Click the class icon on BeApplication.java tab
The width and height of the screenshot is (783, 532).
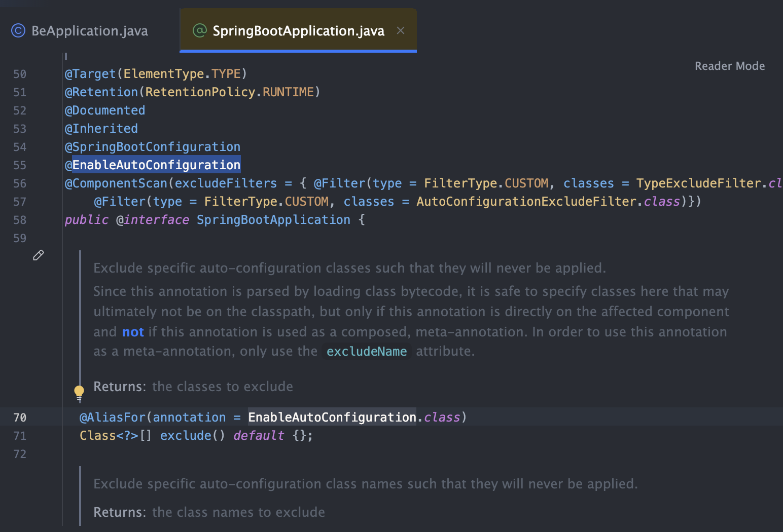coord(18,31)
